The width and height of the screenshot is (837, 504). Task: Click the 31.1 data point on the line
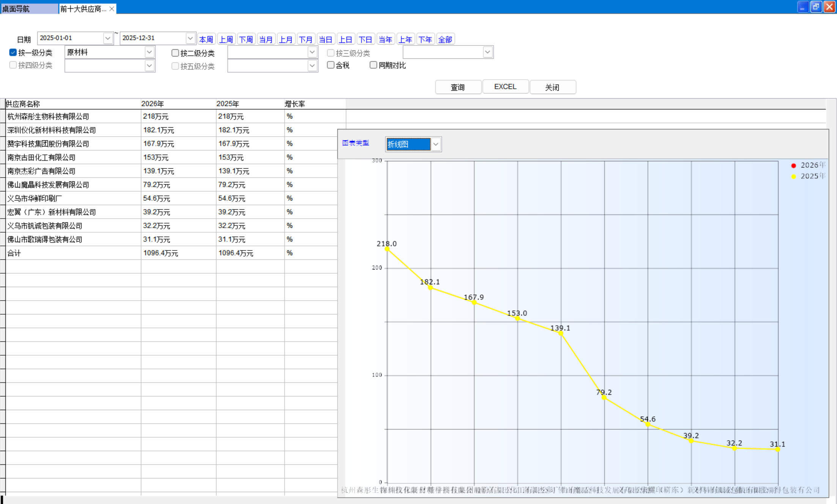tap(777, 449)
